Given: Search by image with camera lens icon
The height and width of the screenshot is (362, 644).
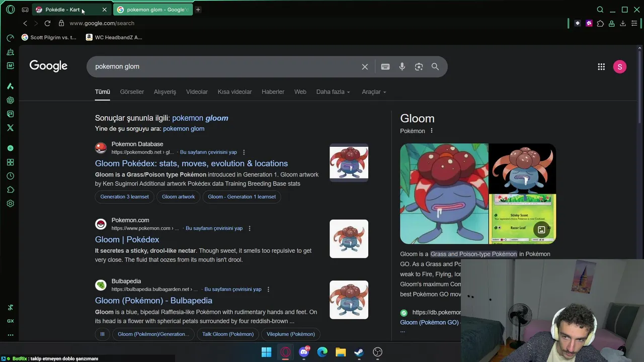Looking at the screenshot, I should tap(419, 67).
